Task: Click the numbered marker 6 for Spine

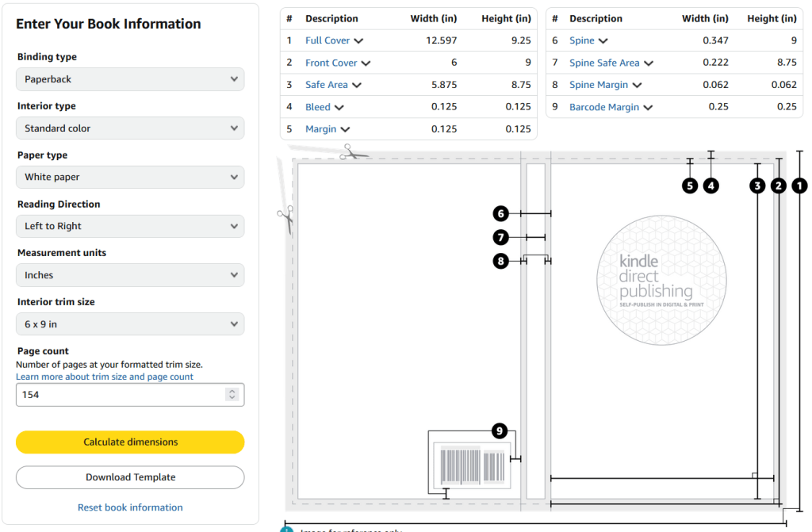Action: pos(500,213)
